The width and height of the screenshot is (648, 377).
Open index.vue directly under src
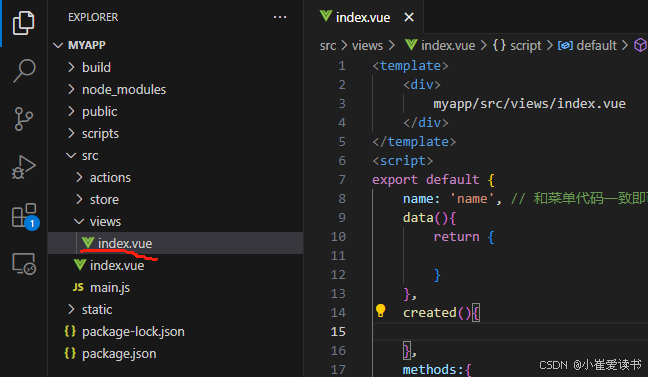(117, 265)
